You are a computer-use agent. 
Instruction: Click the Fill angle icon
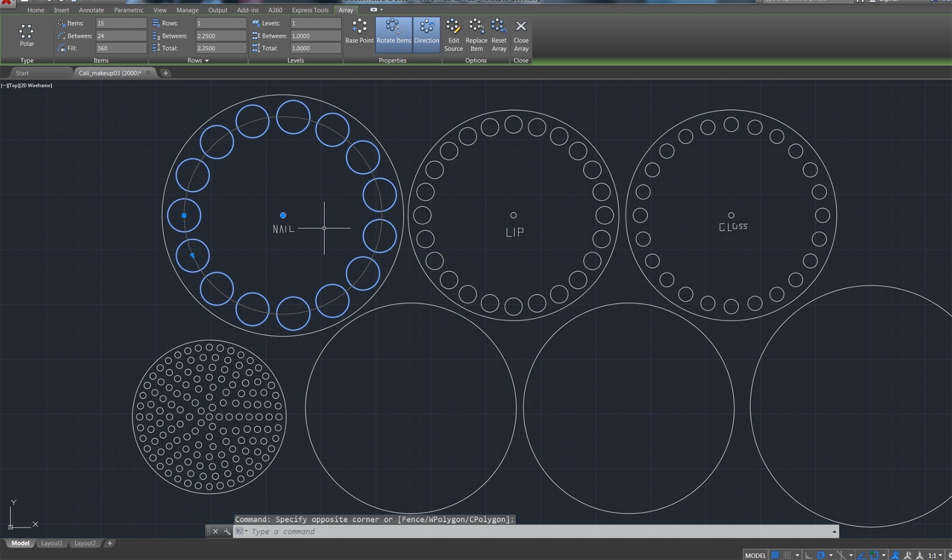pyautogui.click(x=61, y=48)
